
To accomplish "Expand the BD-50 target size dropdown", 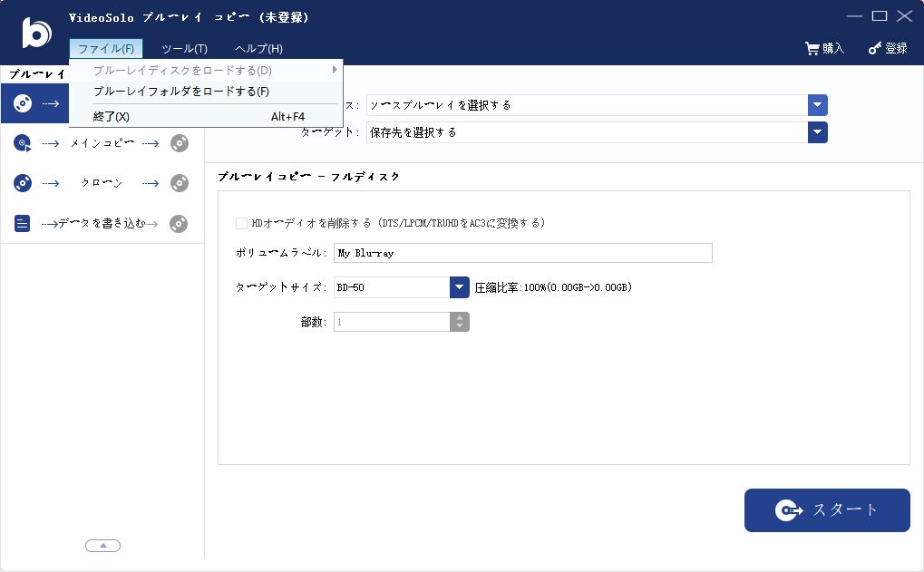I will tap(459, 287).
